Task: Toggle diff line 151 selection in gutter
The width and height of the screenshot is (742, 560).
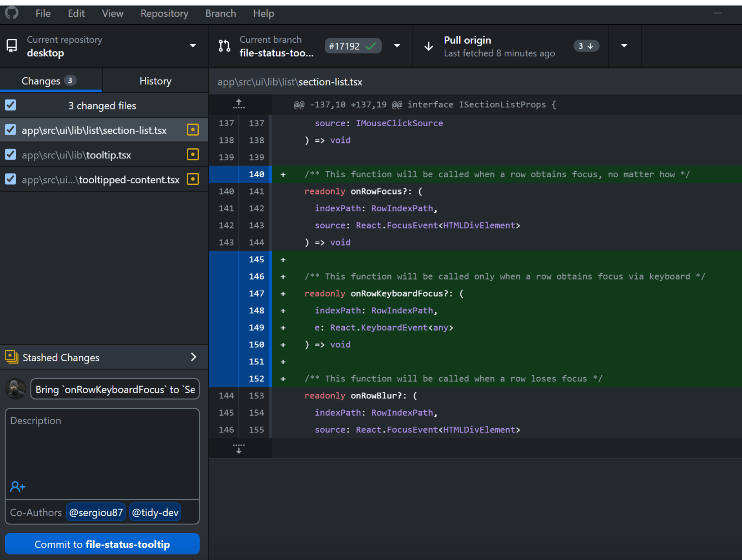Action: [x=240, y=362]
